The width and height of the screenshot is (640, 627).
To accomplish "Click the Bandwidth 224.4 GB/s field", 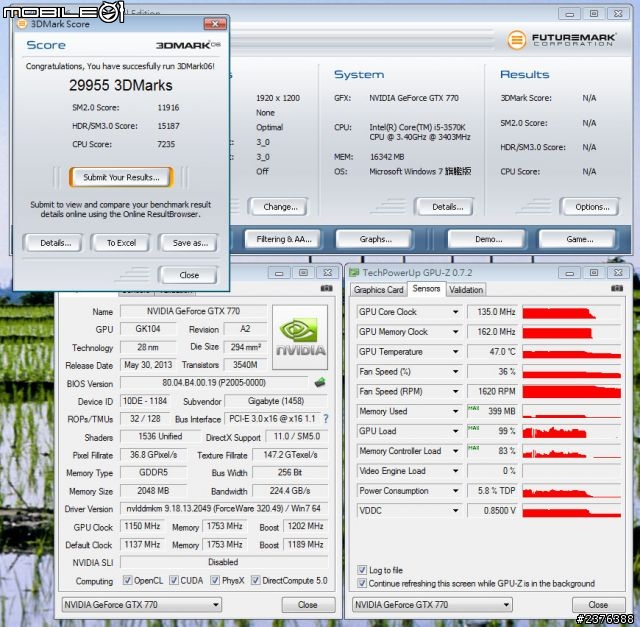I will [x=290, y=491].
